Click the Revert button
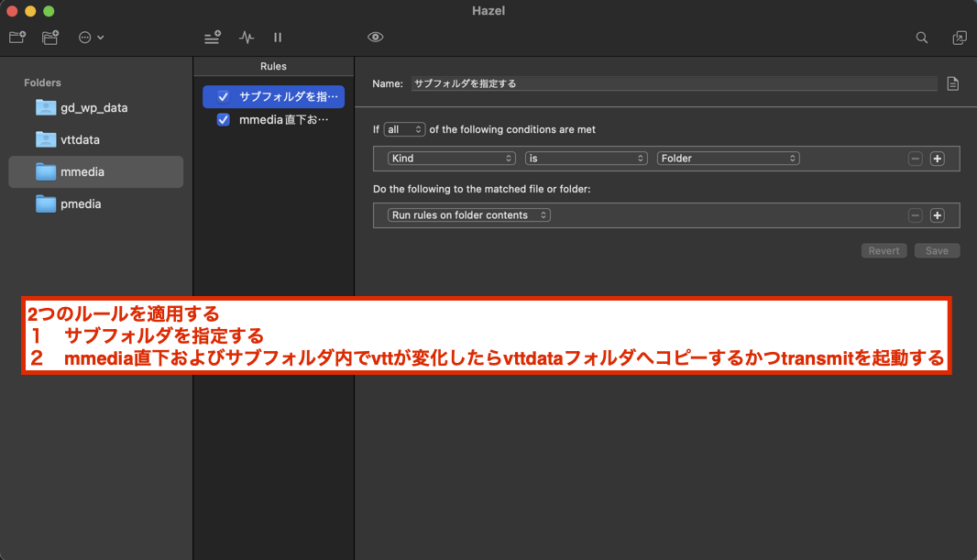 884,251
